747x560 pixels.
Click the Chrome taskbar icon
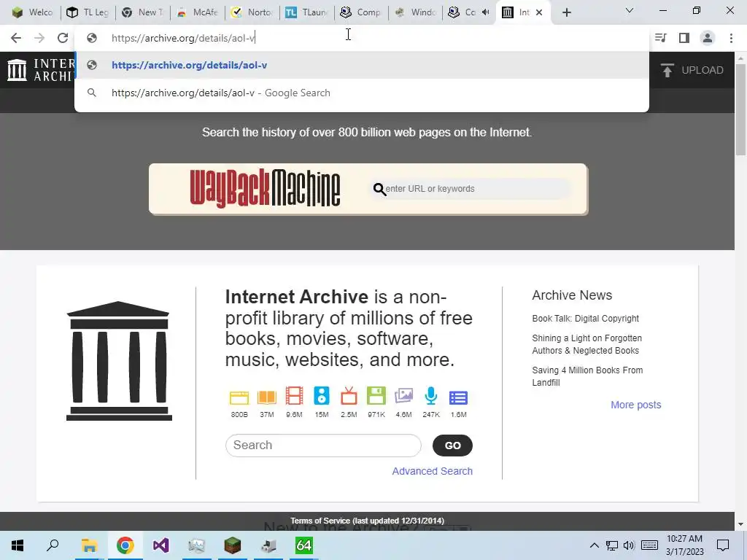click(125, 545)
